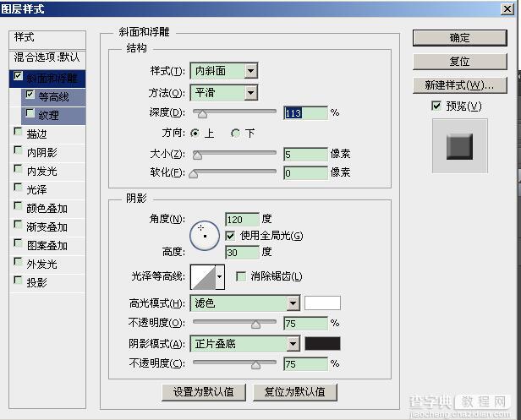The height and width of the screenshot is (420, 521).
Task: Click the 软化 value field
Action: pos(305,173)
